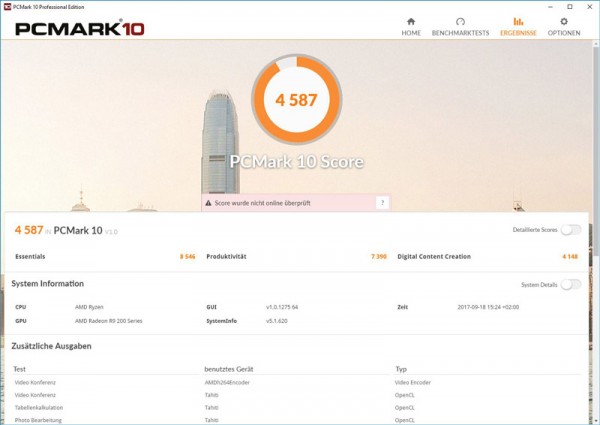The image size is (600, 425).
Task: Open OPTIONEN via the gear icon
Action: click(x=563, y=21)
